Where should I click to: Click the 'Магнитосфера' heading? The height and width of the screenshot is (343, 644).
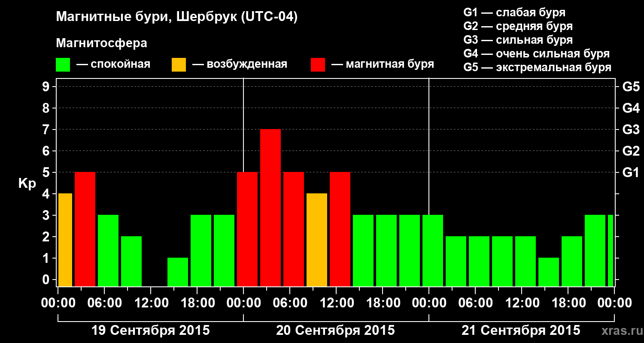pos(101,43)
